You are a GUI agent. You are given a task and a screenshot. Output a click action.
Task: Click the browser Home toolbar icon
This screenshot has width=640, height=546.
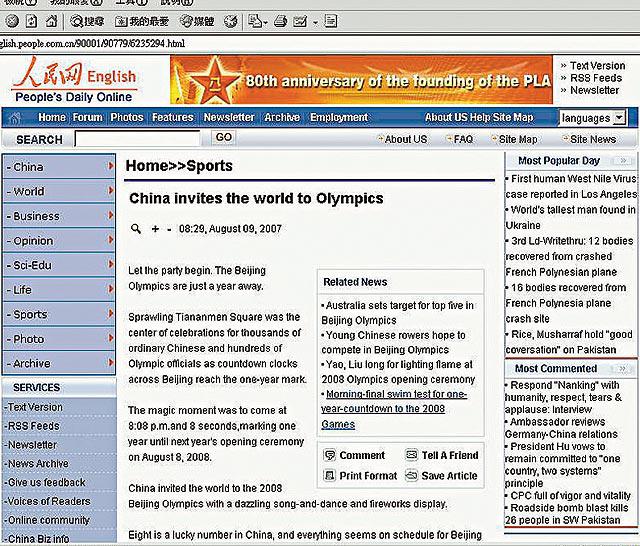(x=51, y=21)
